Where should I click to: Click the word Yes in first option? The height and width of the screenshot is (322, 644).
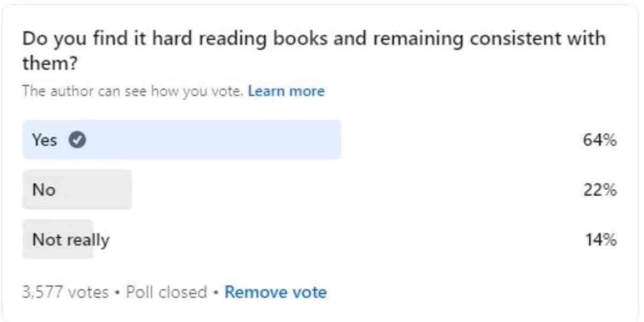click(45, 140)
